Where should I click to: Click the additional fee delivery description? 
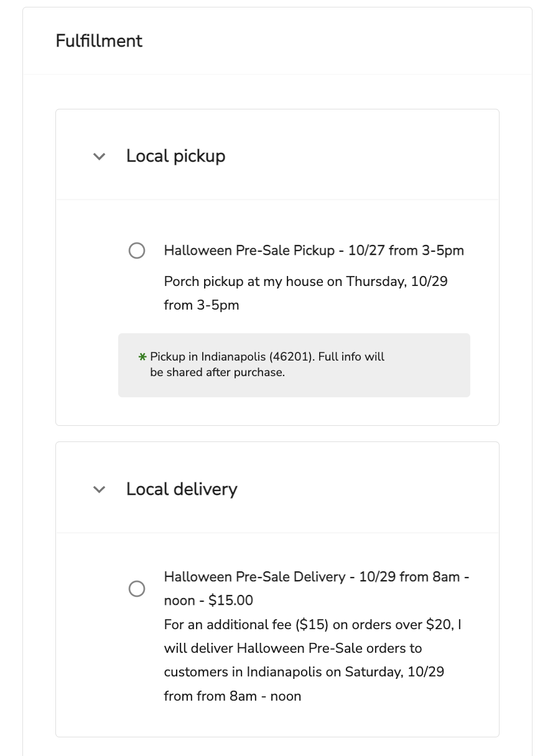click(x=312, y=624)
